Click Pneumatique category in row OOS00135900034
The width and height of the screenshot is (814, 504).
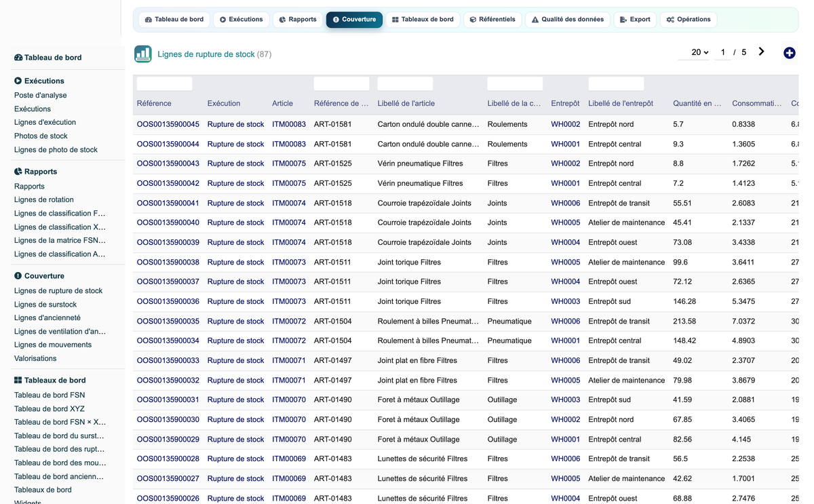click(509, 341)
